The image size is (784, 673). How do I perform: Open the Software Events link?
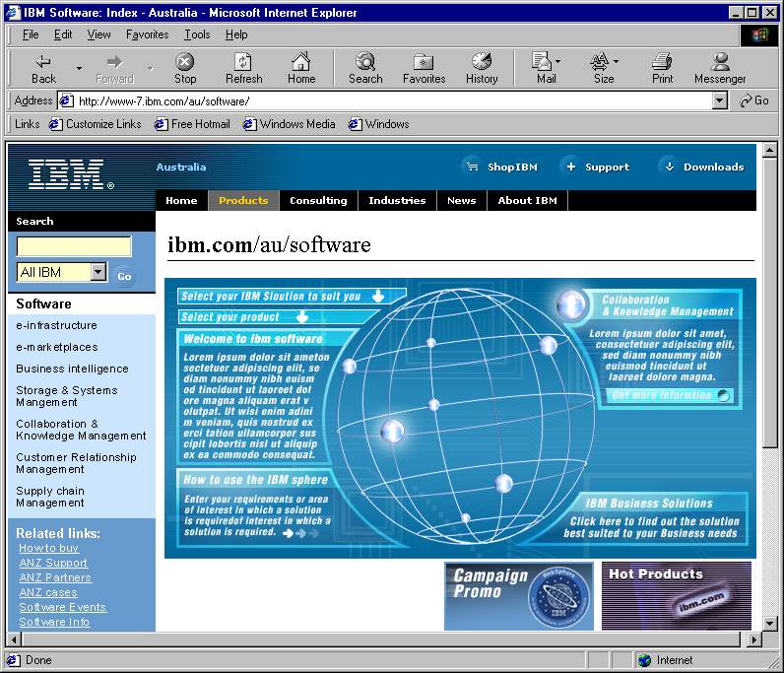pos(62,607)
